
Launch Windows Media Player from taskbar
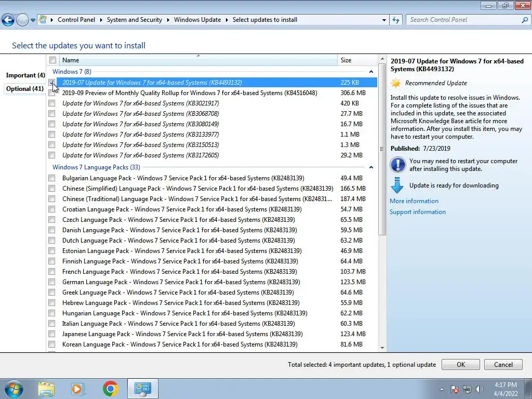pos(78,389)
